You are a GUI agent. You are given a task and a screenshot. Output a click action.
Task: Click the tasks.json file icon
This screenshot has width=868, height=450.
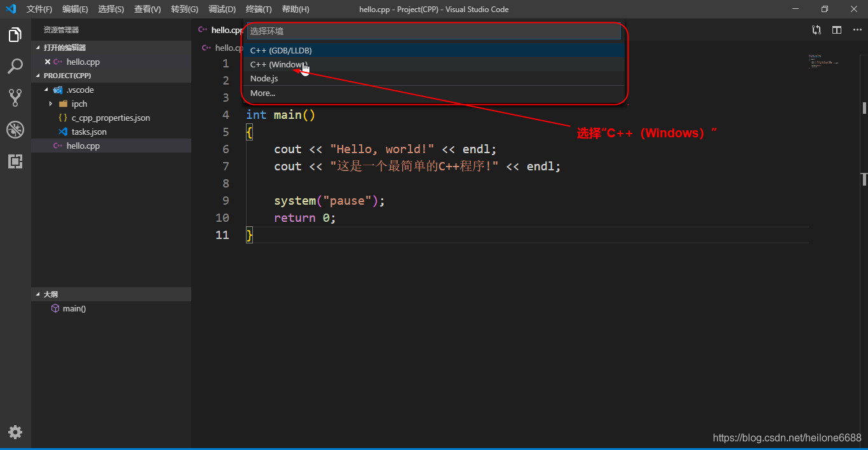pyautogui.click(x=62, y=132)
